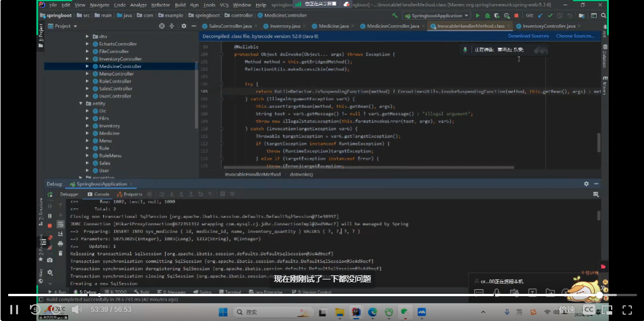Open the Navigate menu
Image resolution: width=644 pixels, height=321 pixels.
click(99, 5)
